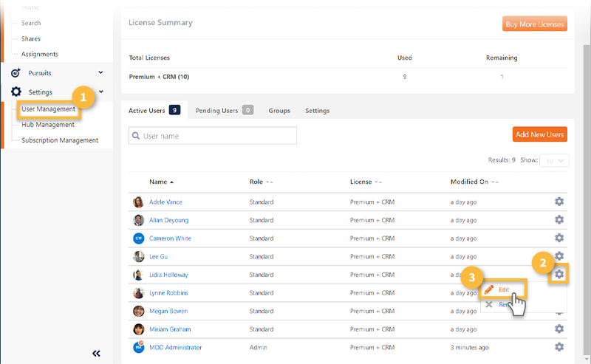The width and height of the screenshot is (591, 364).
Task: Click the gear icon in Lidia Holloway's row
Action: click(559, 274)
